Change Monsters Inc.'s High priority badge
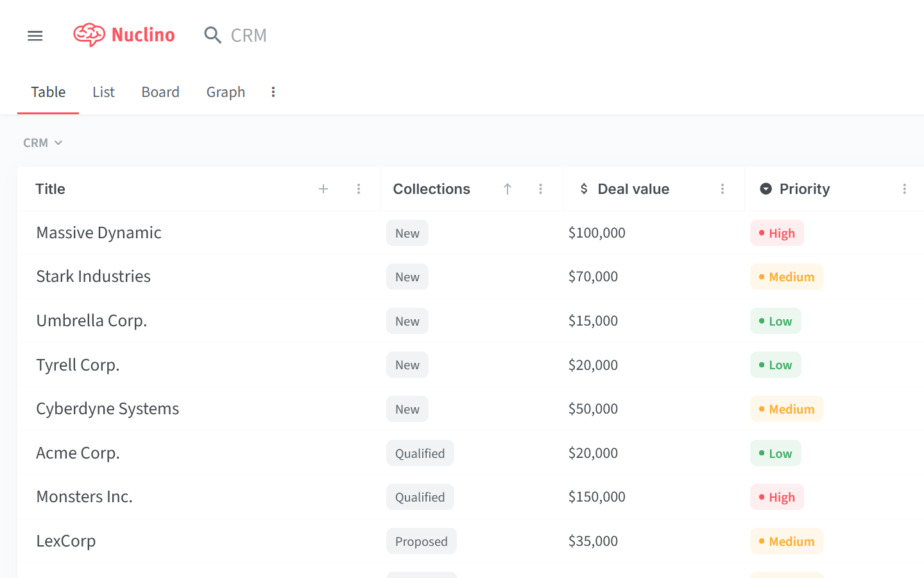The width and height of the screenshot is (924, 578). tap(777, 497)
